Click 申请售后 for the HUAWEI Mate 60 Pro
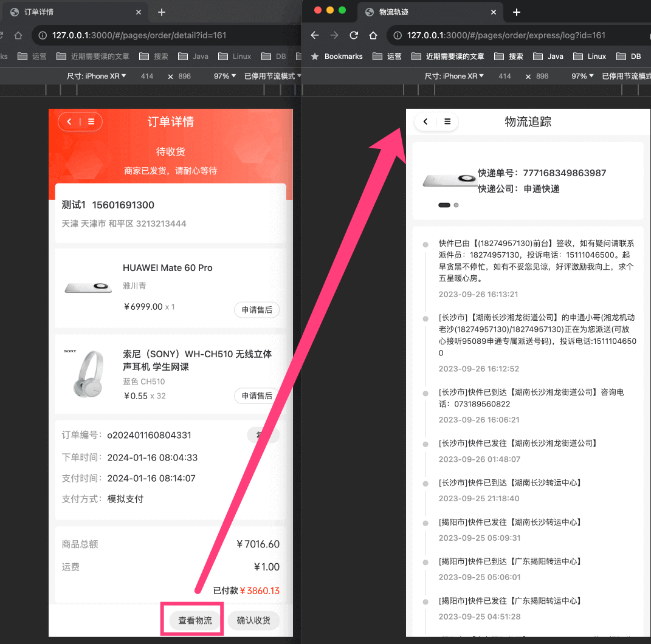 [257, 309]
